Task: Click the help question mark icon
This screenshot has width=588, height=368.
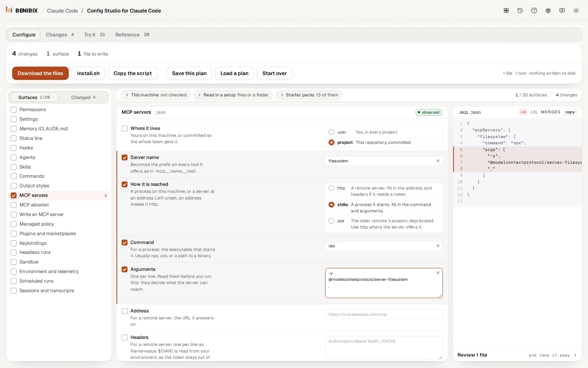Action: click(534, 11)
